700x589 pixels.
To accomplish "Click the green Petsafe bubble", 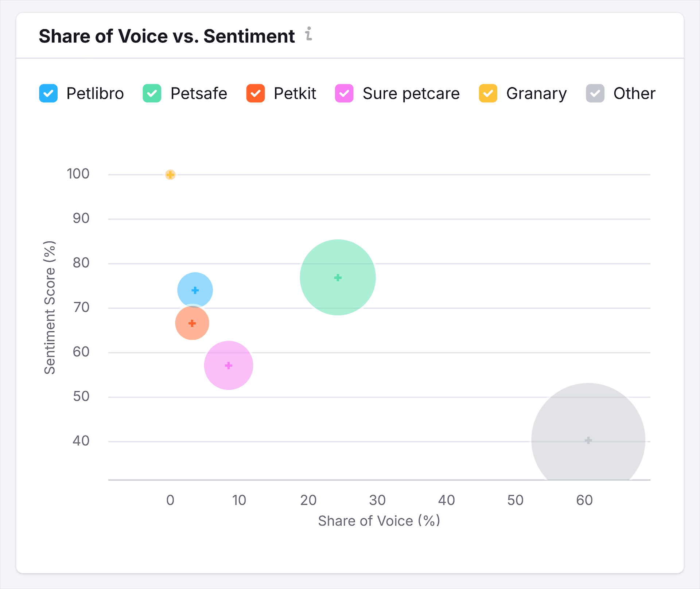I will 338,278.
